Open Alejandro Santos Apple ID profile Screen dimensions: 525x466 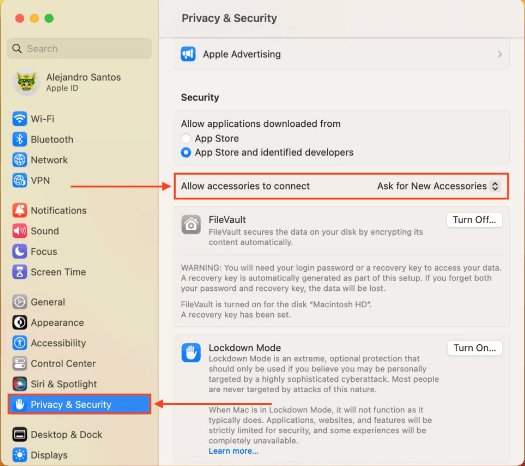pyautogui.click(x=67, y=82)
